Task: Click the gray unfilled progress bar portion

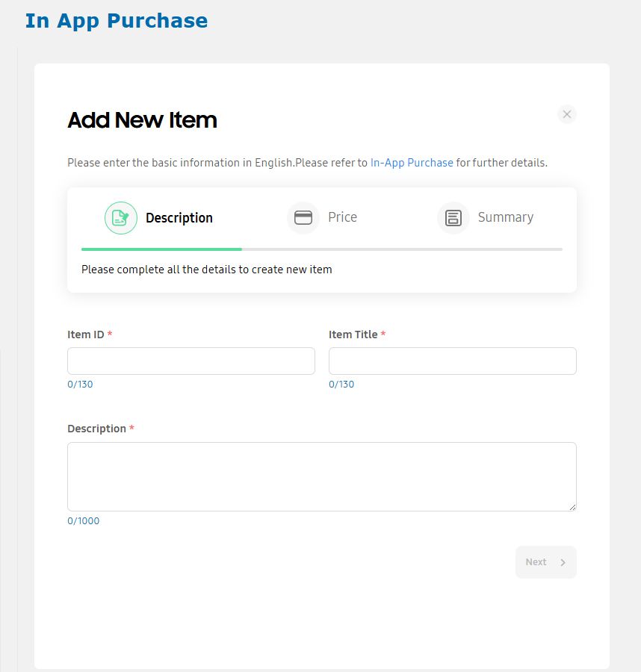Action: 402,249
